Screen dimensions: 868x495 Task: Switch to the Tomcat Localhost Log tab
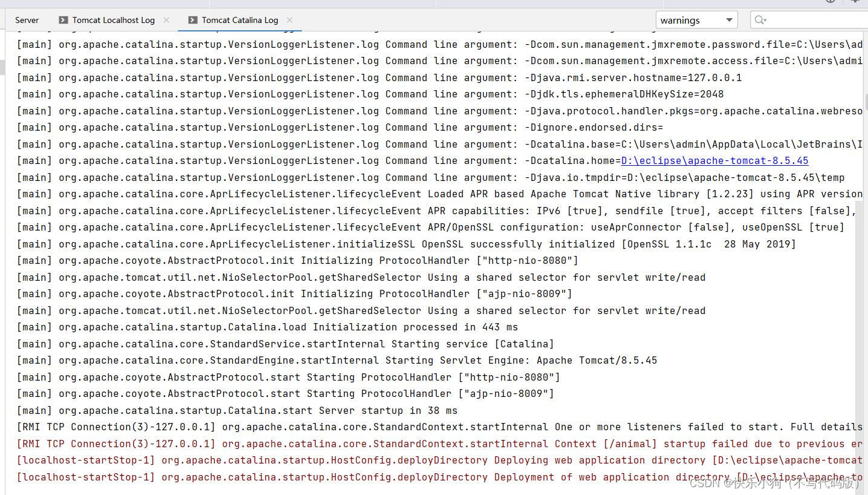coord(113,19)
